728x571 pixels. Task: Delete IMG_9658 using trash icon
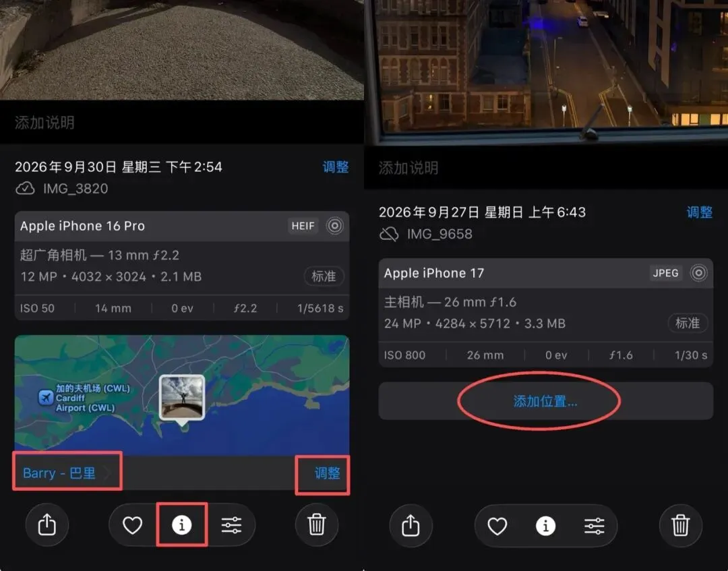click(681, 526)
